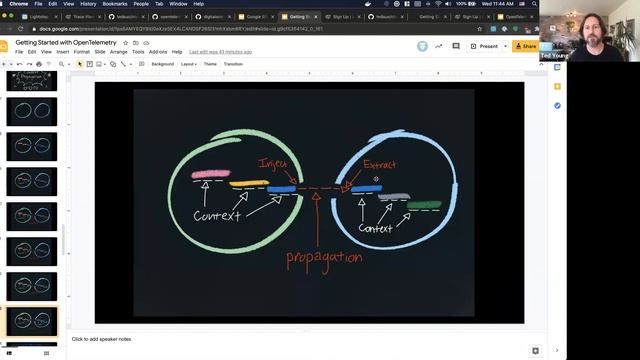Screen dimensions: 640x360
Task: Print the presentation
Action: tap(39, 64)
